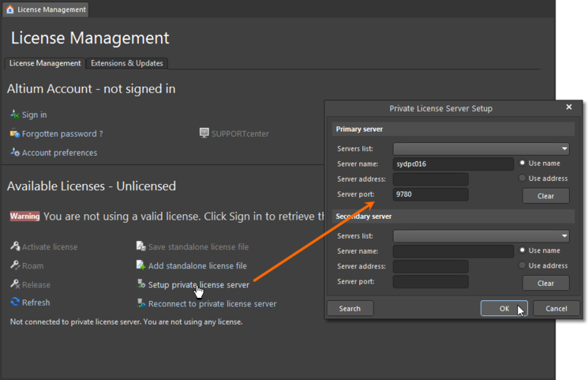This screenshot has width=588, height=380.
Task: Click Add standalone license file icon
Action: click(x=141, y=266)
